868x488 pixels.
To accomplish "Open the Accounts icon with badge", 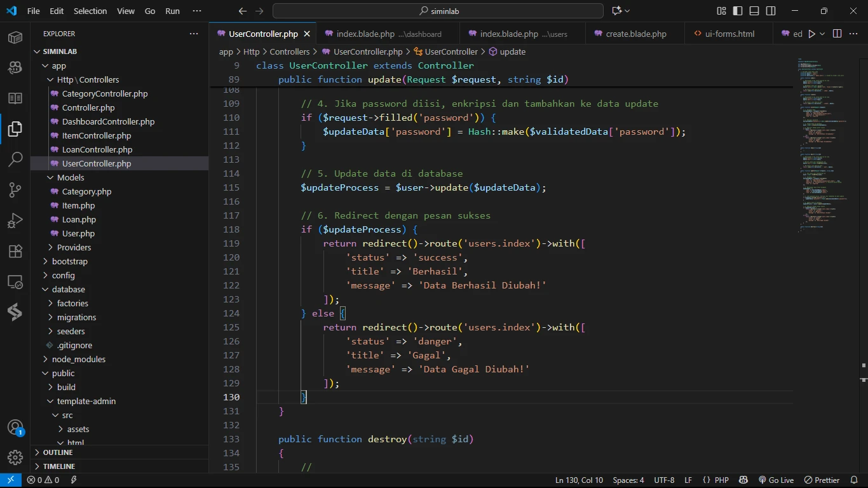I will [15, 428].
